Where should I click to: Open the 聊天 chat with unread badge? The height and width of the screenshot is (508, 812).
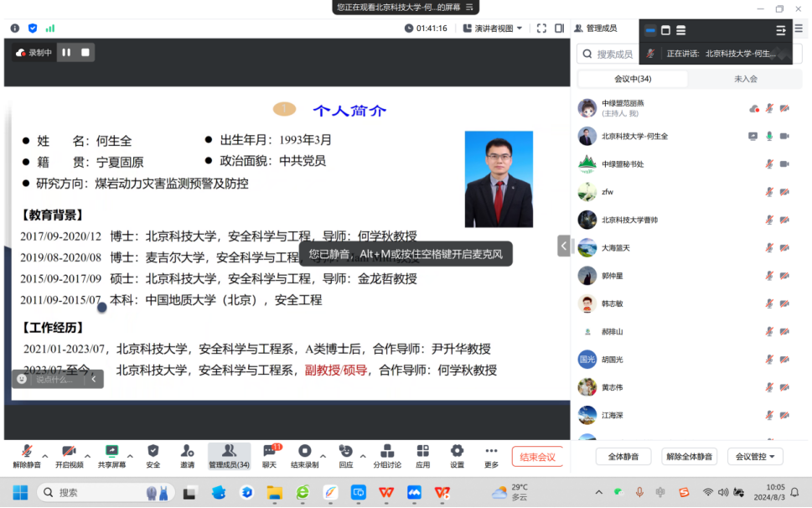(x=269, y=456)
